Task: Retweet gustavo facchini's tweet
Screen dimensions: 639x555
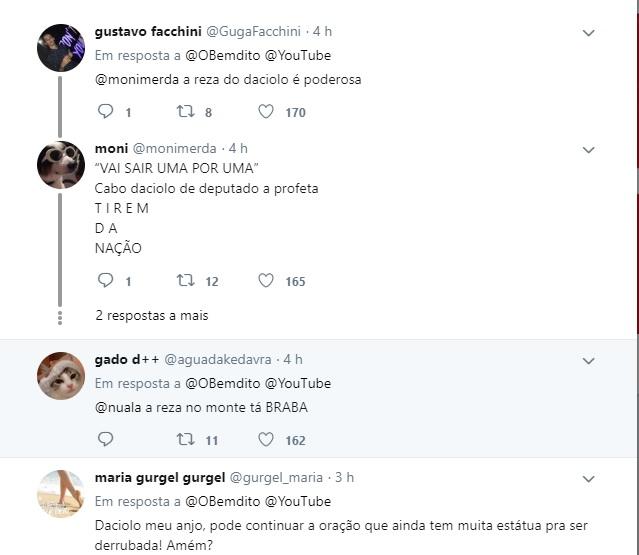Action: [x=185, y=112]
